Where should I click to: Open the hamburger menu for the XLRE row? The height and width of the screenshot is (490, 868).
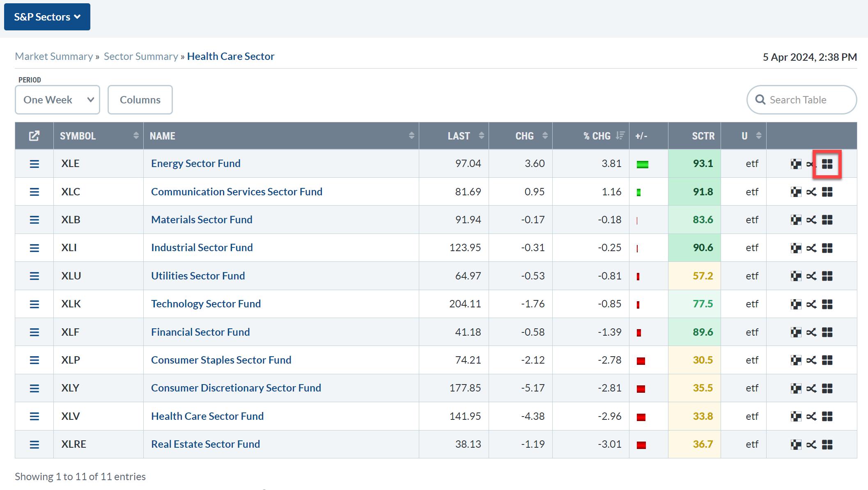[x=34, y=444]
